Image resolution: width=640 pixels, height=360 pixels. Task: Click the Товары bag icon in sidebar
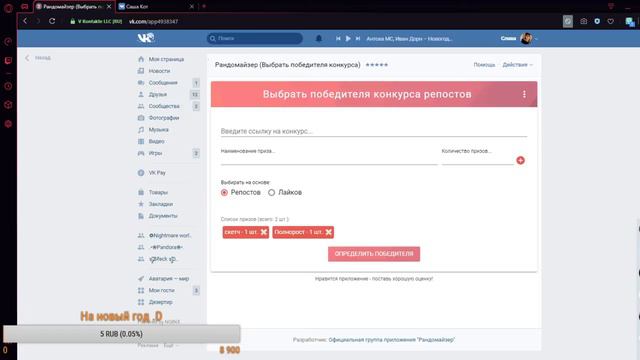point(141,192)
